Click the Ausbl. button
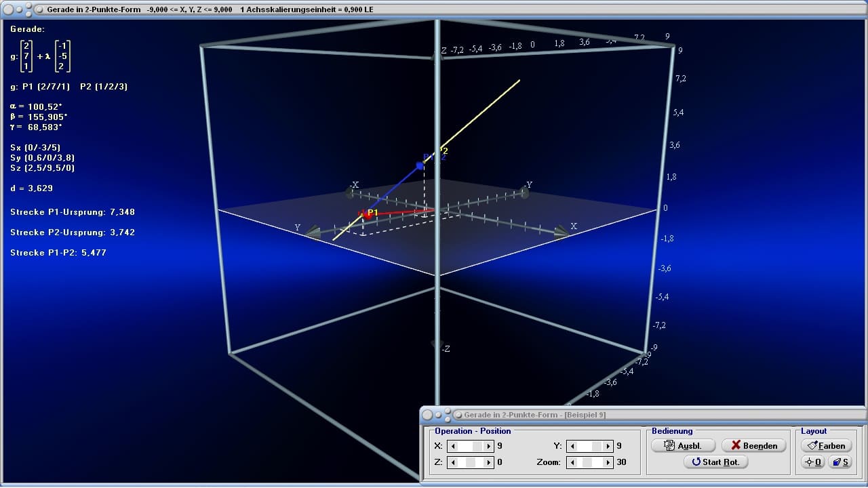 (684, 445)
